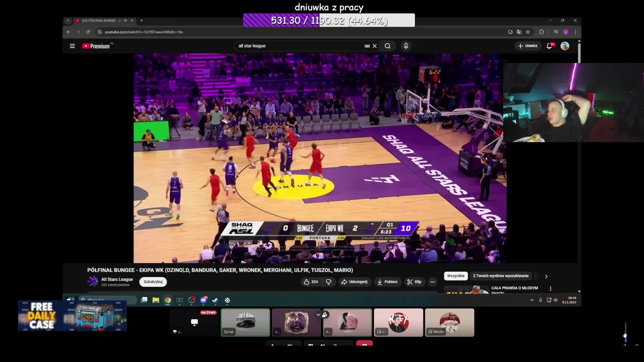This screenshot has height=362, width=644.
Task: Open the browser extensions puzzle icon
Action: click(x=541, y=32)
